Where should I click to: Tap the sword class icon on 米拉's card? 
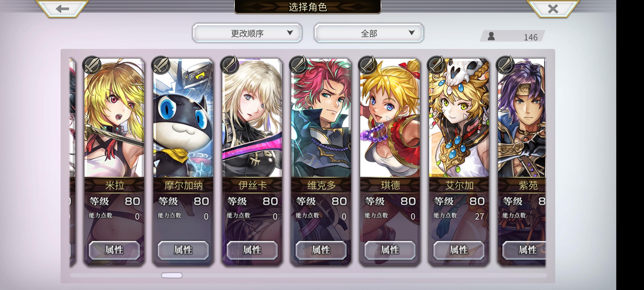click(92, 65)
